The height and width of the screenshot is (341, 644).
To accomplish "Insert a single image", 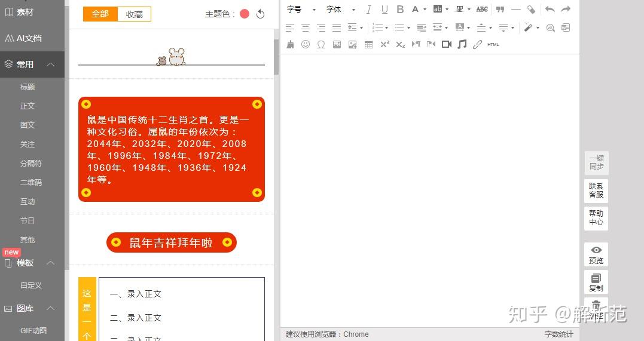I will click(337, 44).
